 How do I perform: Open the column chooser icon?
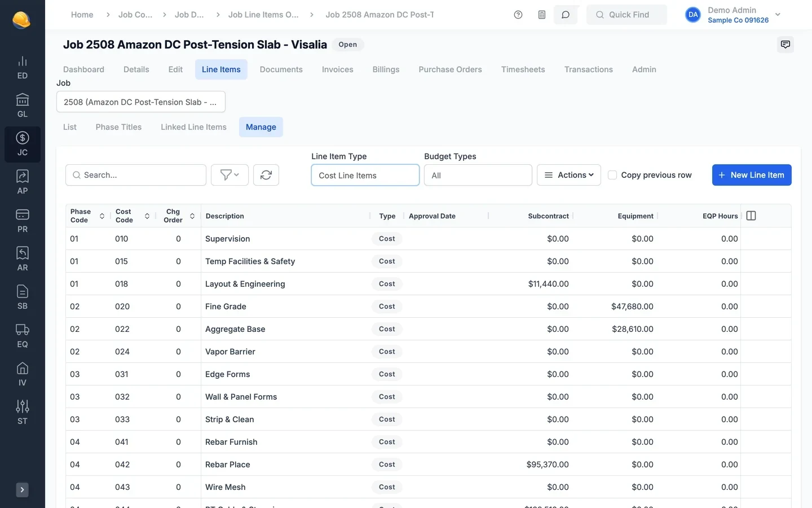coord(751,216)
